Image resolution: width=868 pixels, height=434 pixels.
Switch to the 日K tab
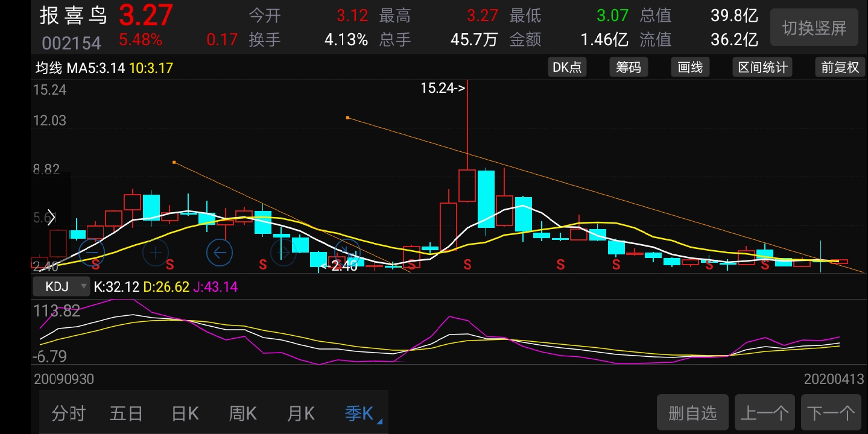(185, 414)
